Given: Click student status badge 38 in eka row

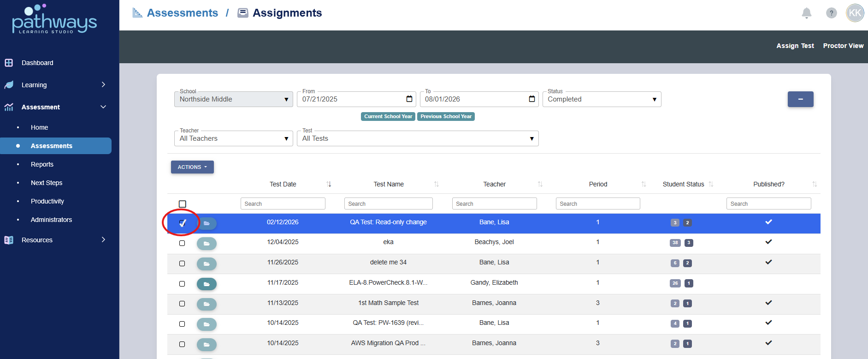Looking at the screenshot, I should tap(675, 243).
